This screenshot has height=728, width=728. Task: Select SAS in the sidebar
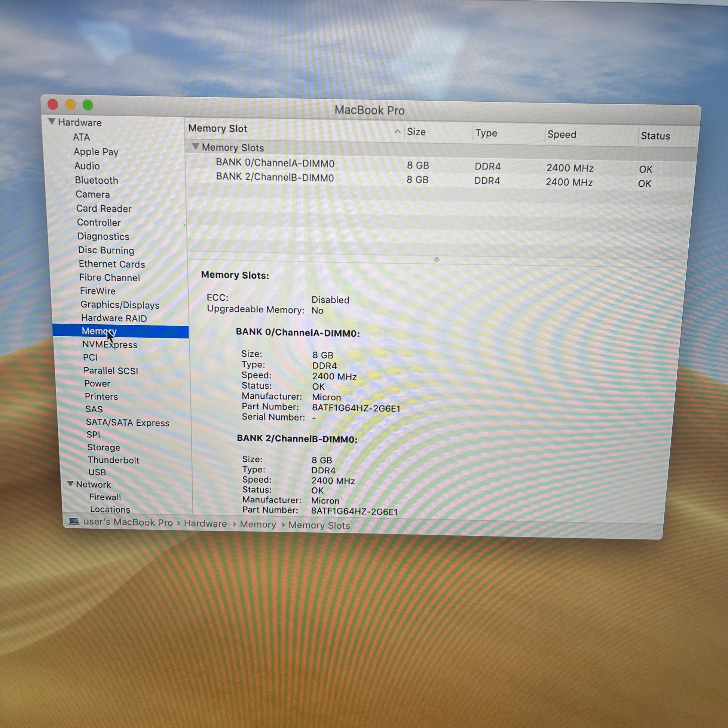94,409
